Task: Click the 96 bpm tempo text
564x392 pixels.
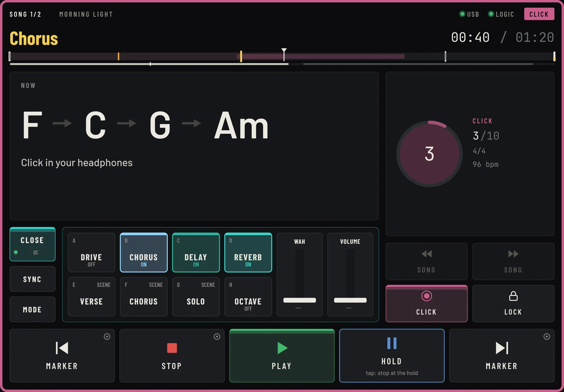Action: point(486,164)
